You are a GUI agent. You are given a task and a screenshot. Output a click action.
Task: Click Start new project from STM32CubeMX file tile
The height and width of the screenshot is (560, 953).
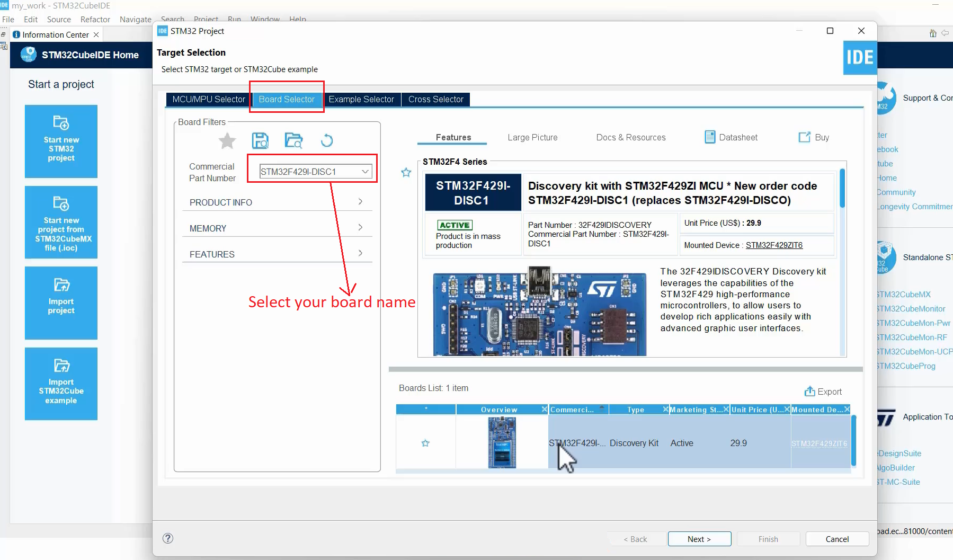[x=61, y=222]
